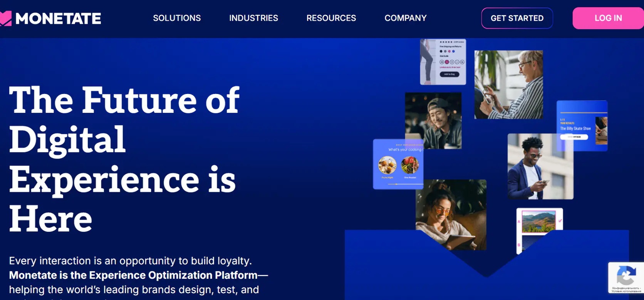The image size is (644, 300).
Task: Open the Solutions menu
Action: [x=177, y=18]
